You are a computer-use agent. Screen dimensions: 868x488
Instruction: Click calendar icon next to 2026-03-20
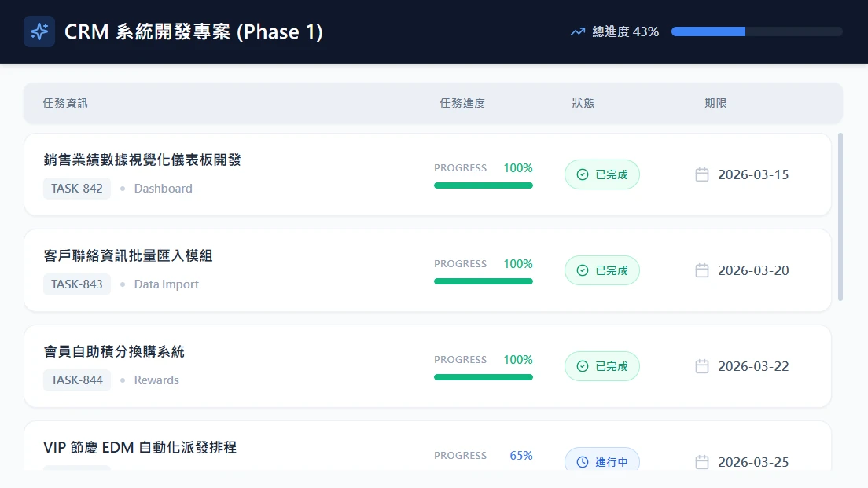point(702,270)
